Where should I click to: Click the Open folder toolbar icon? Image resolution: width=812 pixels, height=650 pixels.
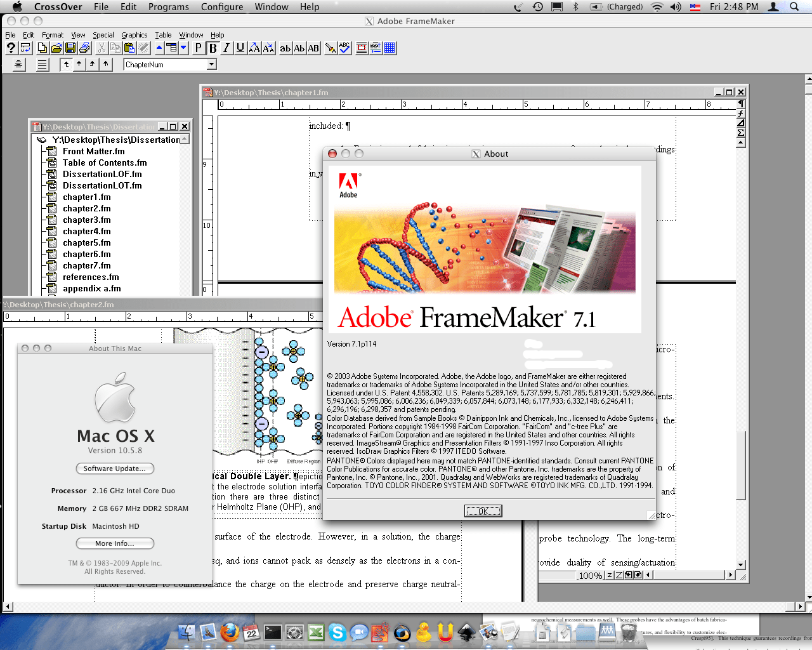pos(56,48)
